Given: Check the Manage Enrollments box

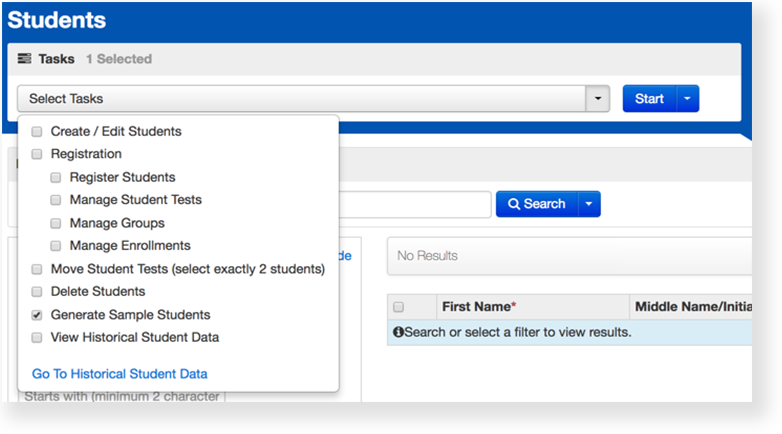Looking at the screenshot, I should pos(56,246).
